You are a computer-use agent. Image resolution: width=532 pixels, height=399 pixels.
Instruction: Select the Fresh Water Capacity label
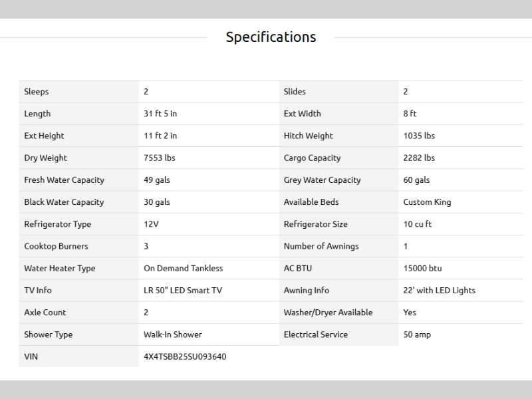click(x=64, y=180)
